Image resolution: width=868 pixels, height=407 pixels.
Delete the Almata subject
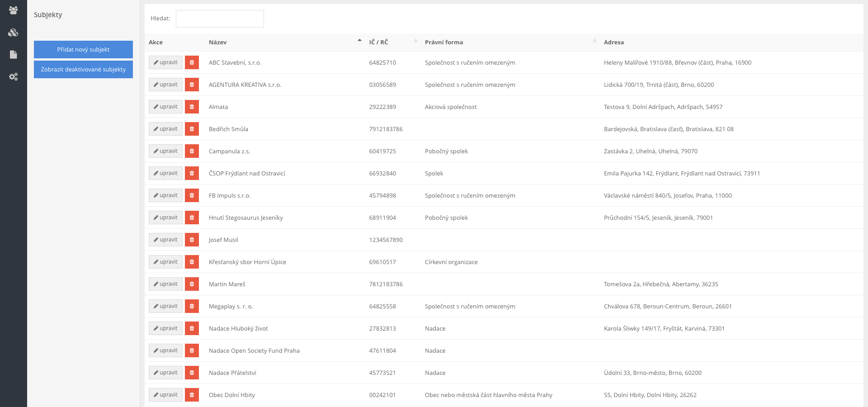192,107
